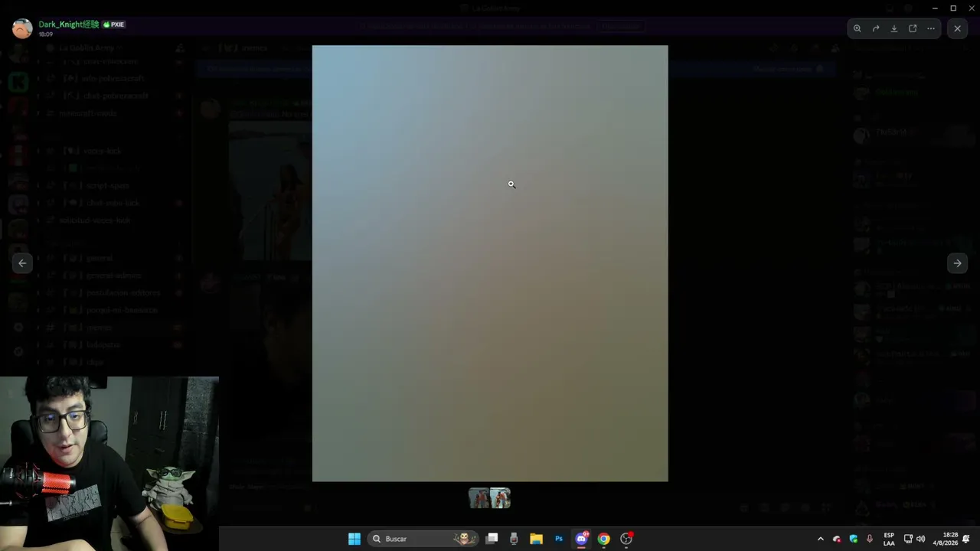The image size is (980, 551).
Task: Show hidden system tray icons
Action: [x=821, y=539]
